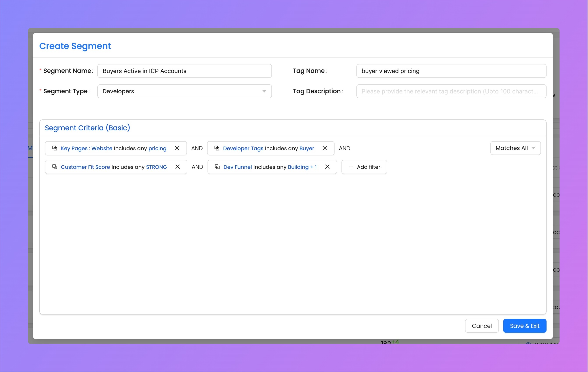Click copy icon on Dev Funnel filter
Viewport: 588px width, 372px height.
coord(217,167)
